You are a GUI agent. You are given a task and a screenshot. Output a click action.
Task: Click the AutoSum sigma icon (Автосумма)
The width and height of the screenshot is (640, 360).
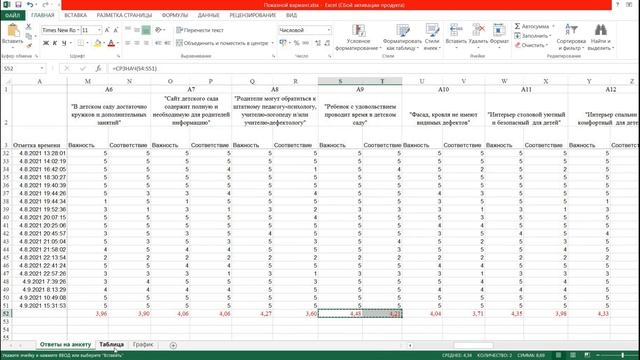click(x=517, y=26)
